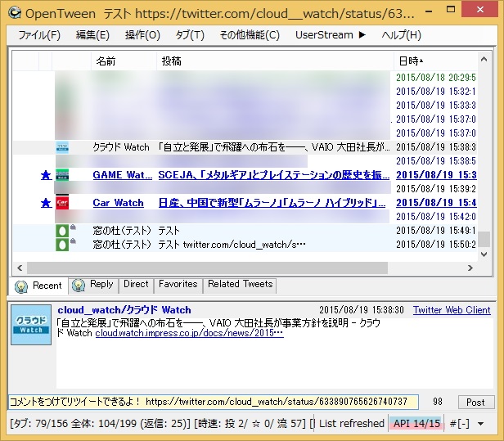
Task: Switch to the Reply tab
Action: (x=93, y=285)
